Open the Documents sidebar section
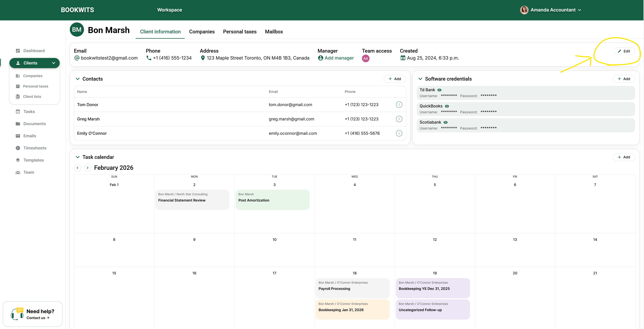The image size is (644, 329). 31,124
